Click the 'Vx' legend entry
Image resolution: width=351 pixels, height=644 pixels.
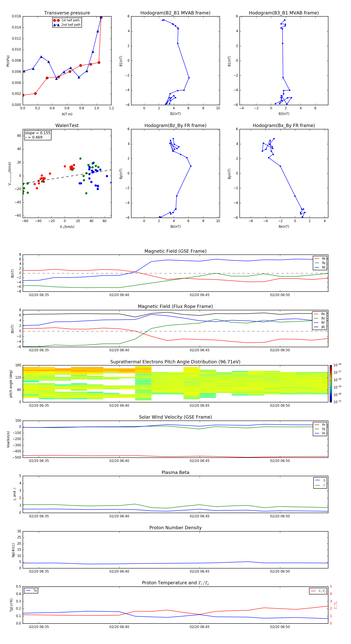click(x=320, y=424)
